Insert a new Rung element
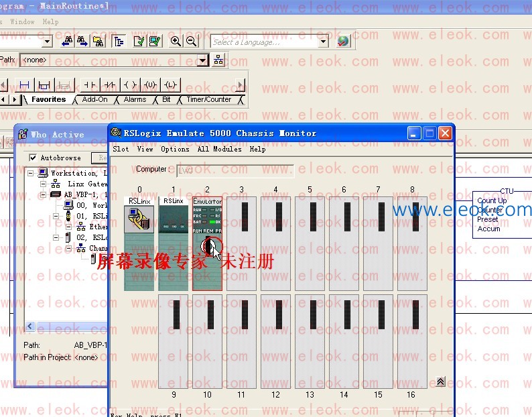The image size is (532, 417). [x=24, y=84]
